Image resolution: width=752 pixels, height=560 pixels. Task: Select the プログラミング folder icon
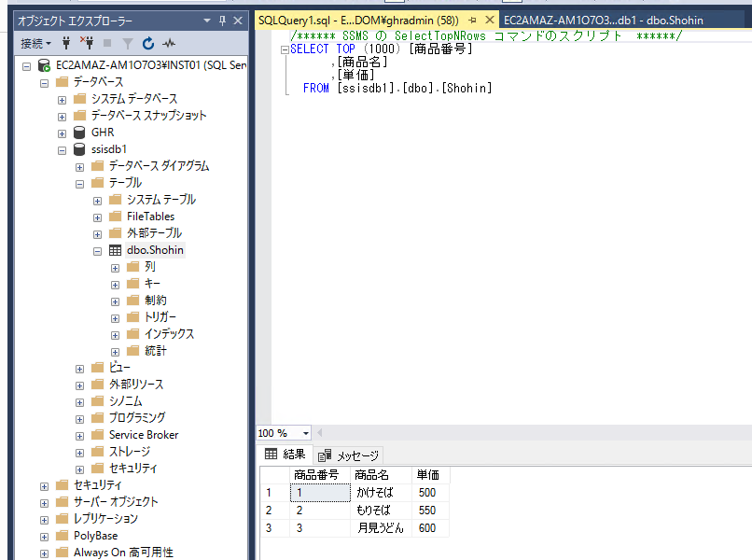[97, 418]
